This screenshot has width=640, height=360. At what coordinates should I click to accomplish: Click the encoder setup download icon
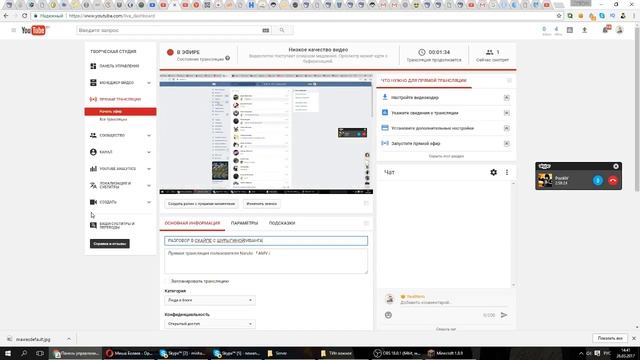[x=384, y=97]
